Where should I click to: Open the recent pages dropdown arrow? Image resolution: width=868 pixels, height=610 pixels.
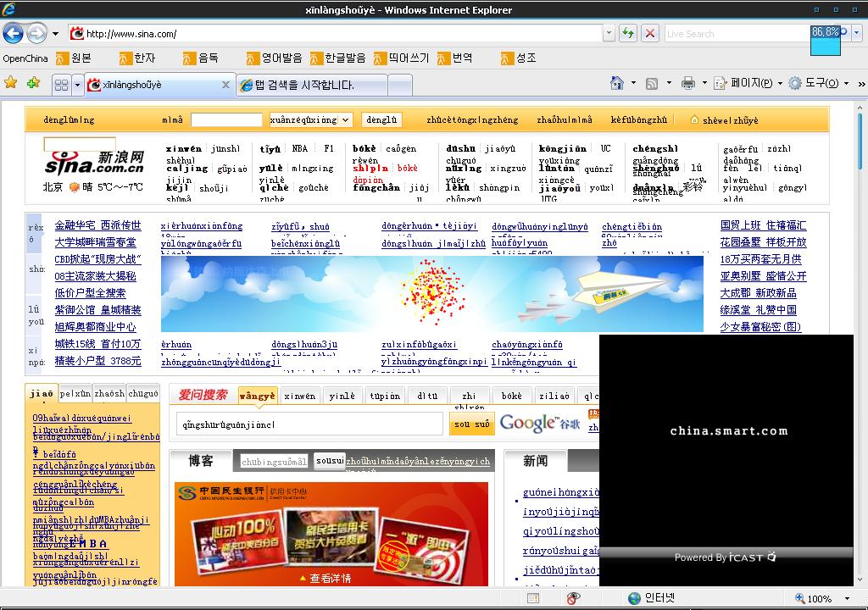tap(55, 34)
